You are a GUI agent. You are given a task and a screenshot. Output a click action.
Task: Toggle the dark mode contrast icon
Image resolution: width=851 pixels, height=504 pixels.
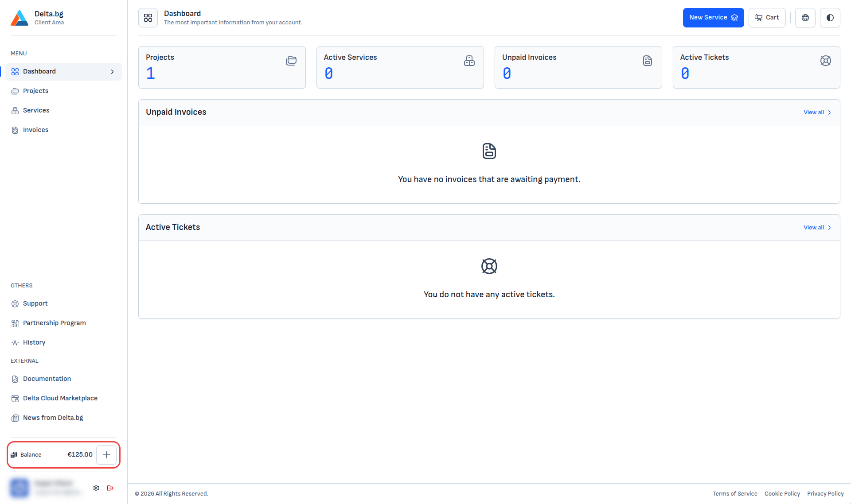[x=830, y=18]
